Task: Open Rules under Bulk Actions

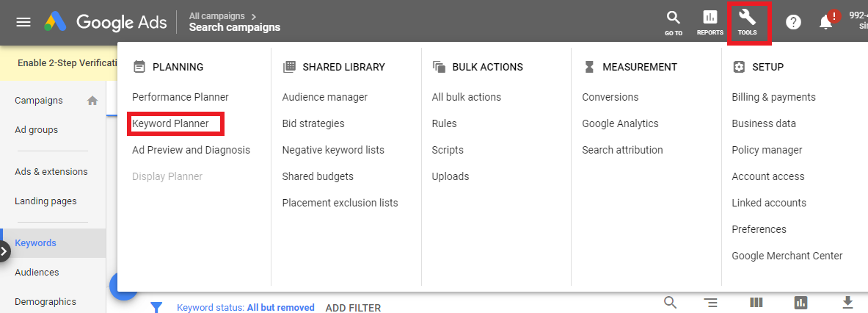Action: click(445, 123)
